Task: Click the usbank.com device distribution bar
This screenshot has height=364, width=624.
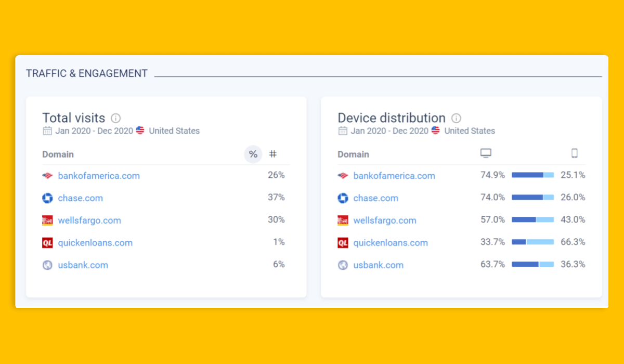Action: pyautogui.click(x=533, y=265)
